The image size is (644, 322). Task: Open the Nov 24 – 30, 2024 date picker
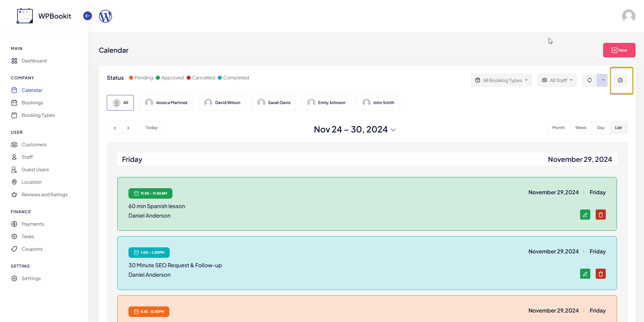point(355,130)
